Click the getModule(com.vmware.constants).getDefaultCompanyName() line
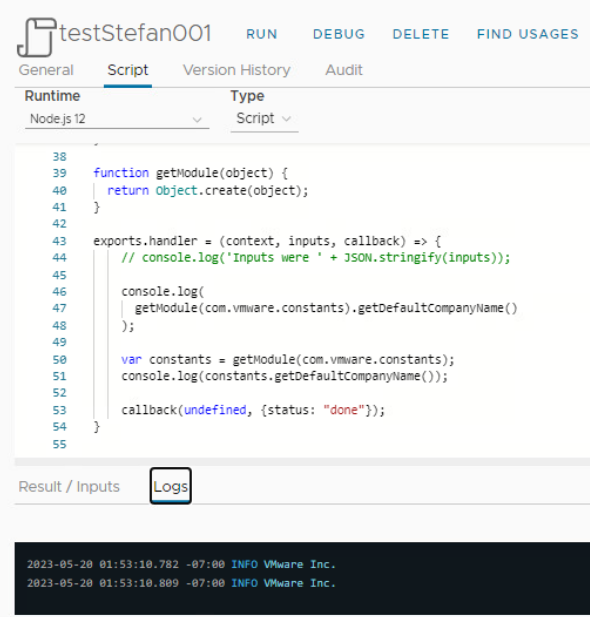Viewport: 590px width, 617px height. [x=326, y=308]
